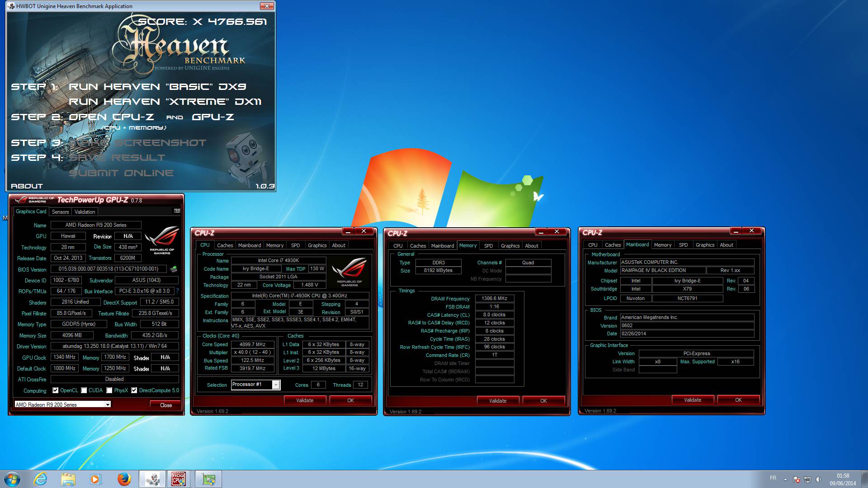Click the GPU-Z graphics card taskbar icon

[x=208, y=479]
